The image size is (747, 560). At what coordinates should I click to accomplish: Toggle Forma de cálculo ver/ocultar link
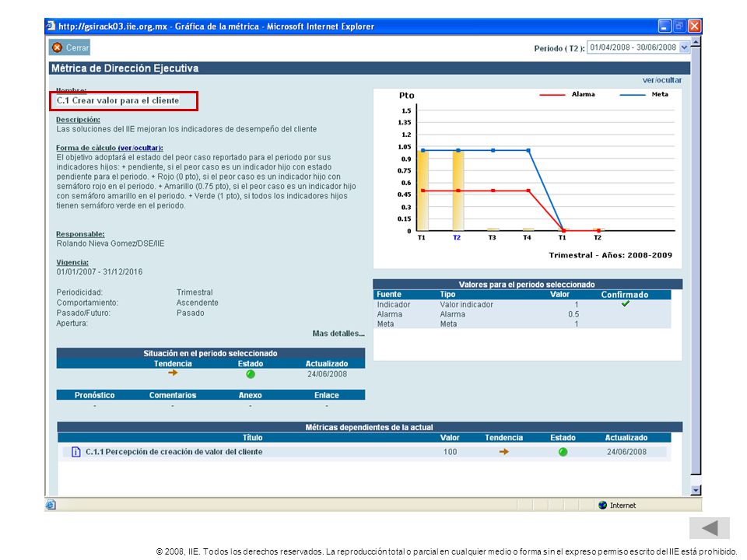click(140, 148)
